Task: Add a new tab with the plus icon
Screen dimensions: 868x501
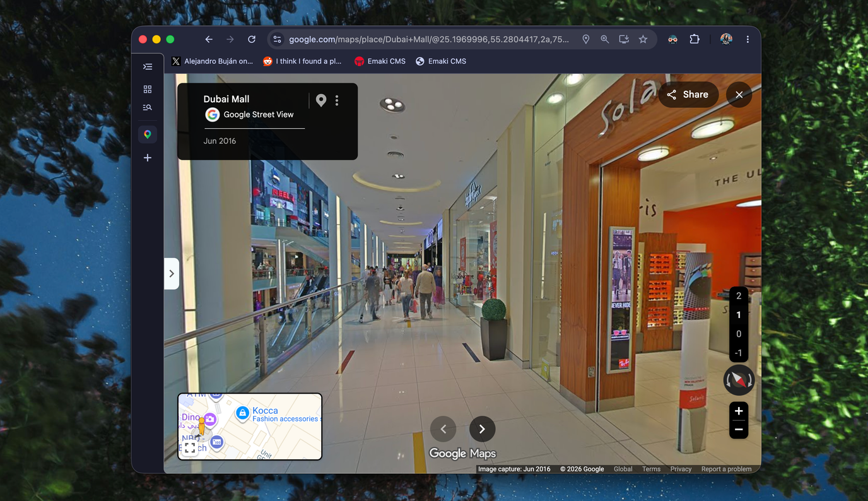Action: [148, 158]
